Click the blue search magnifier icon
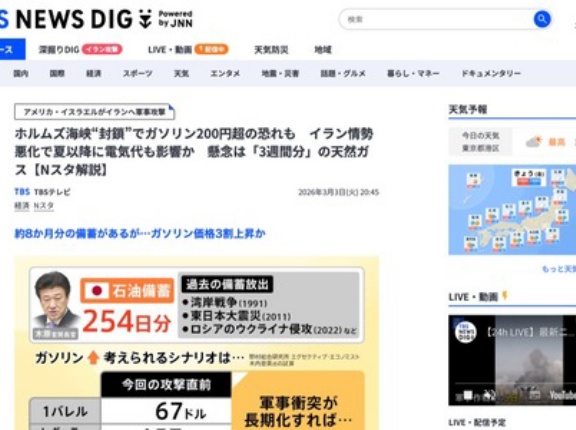The width and height of the screenshot is (576, 430). (542, 19)
